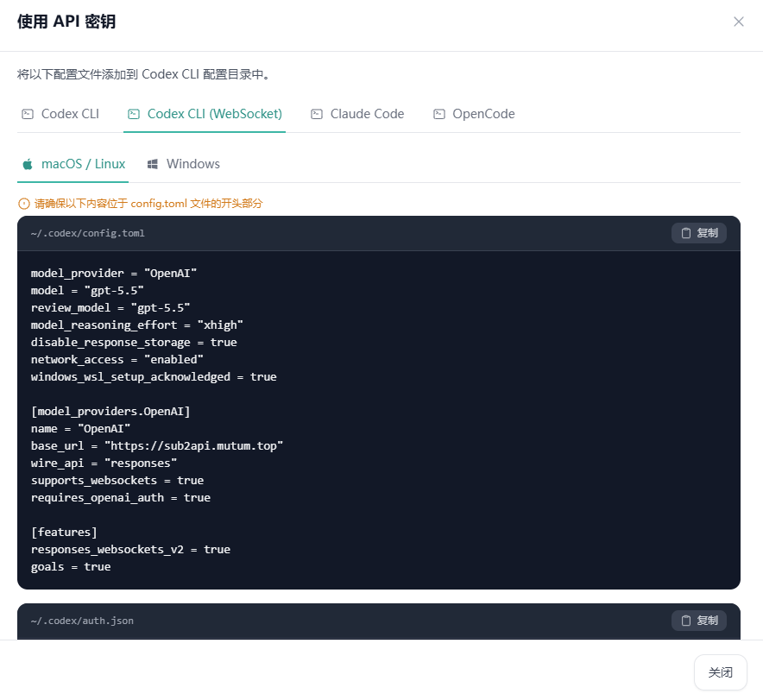Copy the auth.json code block

click(x=699, y=621)
